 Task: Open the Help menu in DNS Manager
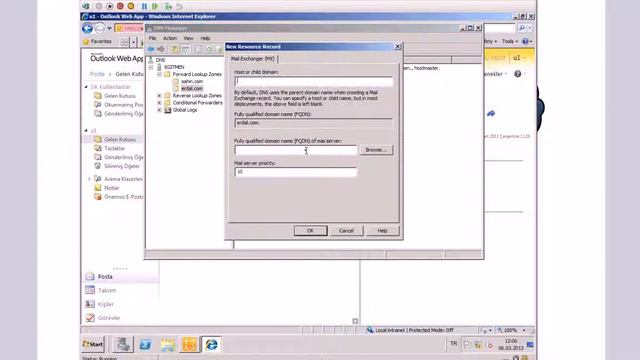[x=205, y=38]
